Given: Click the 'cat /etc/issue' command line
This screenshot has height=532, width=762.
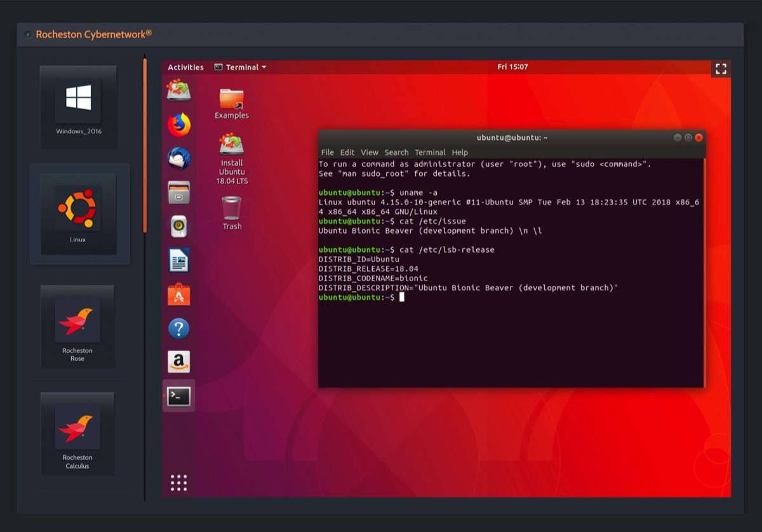Looking at the screenshot, I should pyautogui.click(x=392, y=221).
